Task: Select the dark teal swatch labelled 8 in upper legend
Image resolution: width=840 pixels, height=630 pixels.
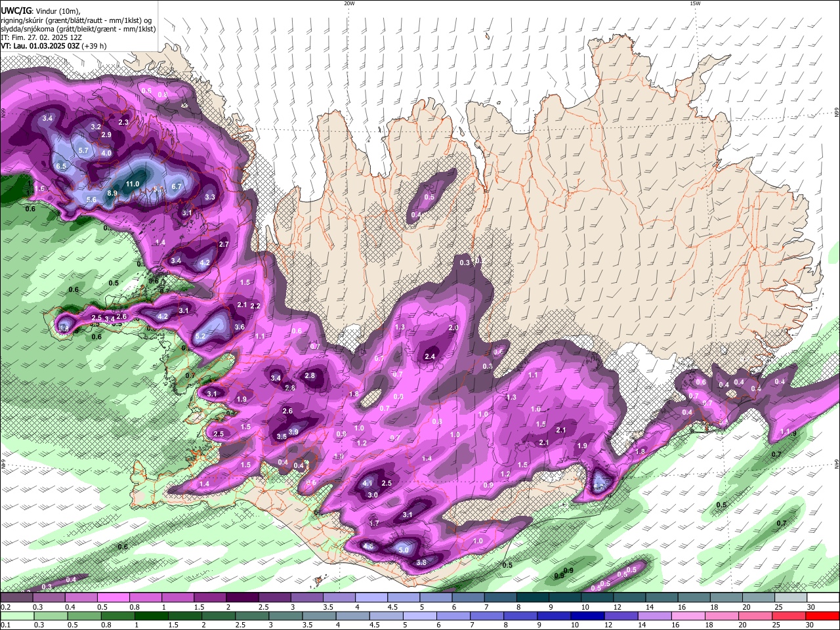Action: 532,598
